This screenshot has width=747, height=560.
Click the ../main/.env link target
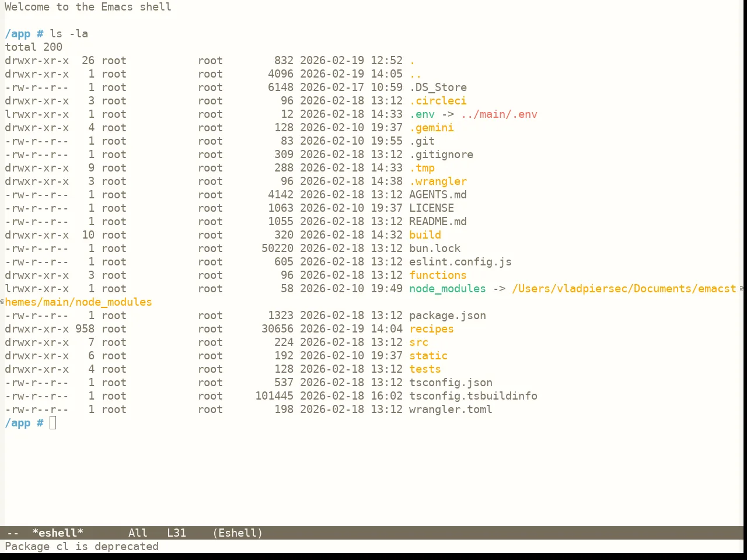pos(500,114)
